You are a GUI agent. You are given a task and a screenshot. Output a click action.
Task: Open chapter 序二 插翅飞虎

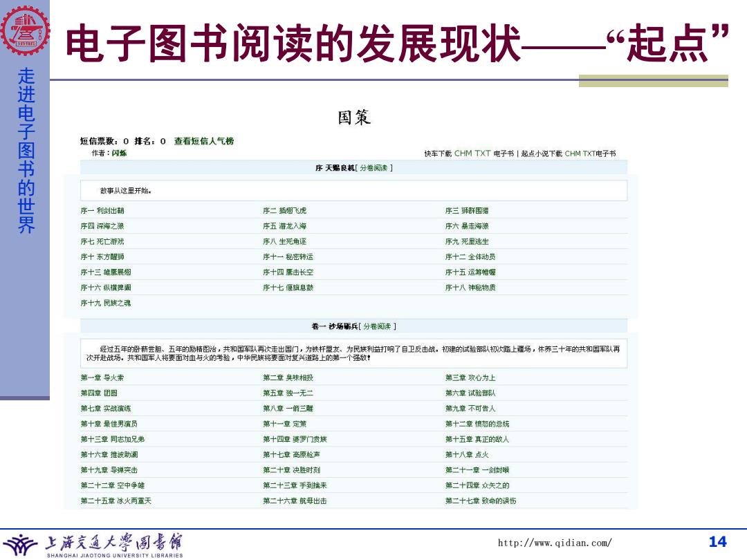[284, 210]
